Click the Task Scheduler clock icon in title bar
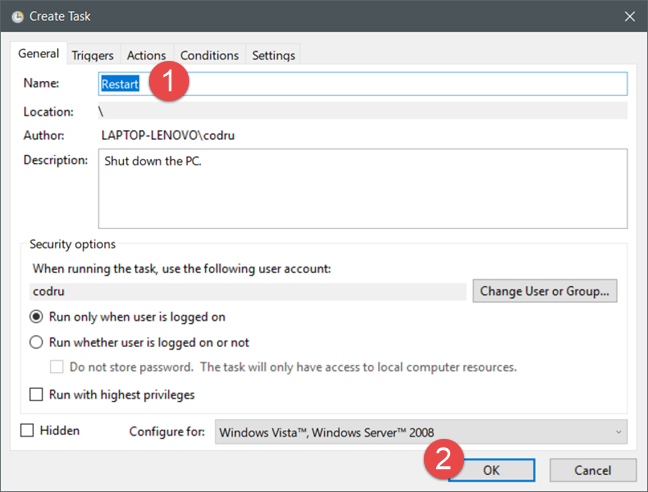 pos(17,17)
